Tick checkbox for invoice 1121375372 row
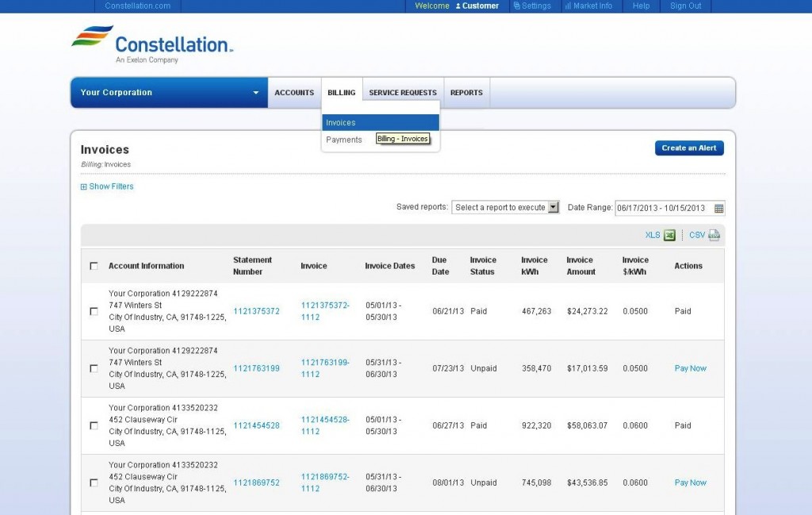Image resolution: width=812 pixels, height=515 pixels. pyautogui.click(x=94, y=311)
